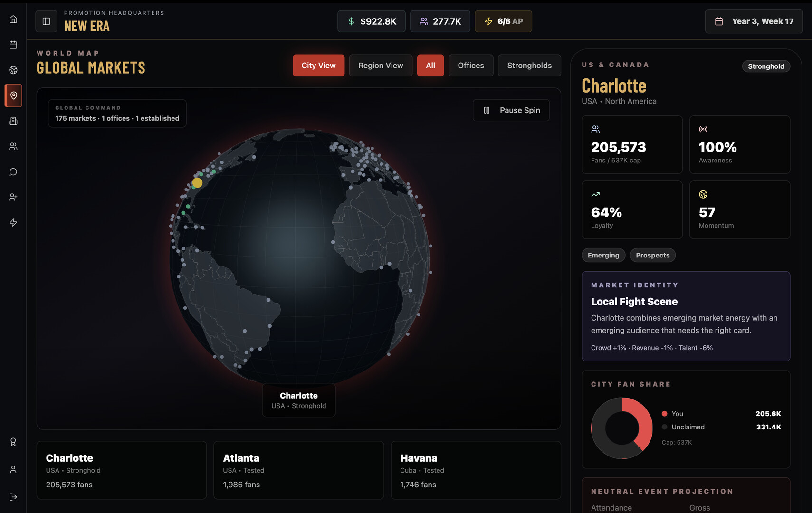Click the 277.7K fans indicator
Viewport: 812px width, 513px height.
[x=440, y=21]
